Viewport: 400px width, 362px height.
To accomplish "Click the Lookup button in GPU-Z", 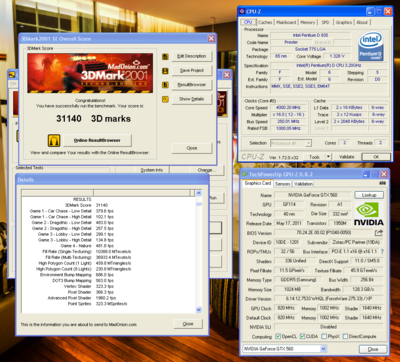I will coord(369,195).
